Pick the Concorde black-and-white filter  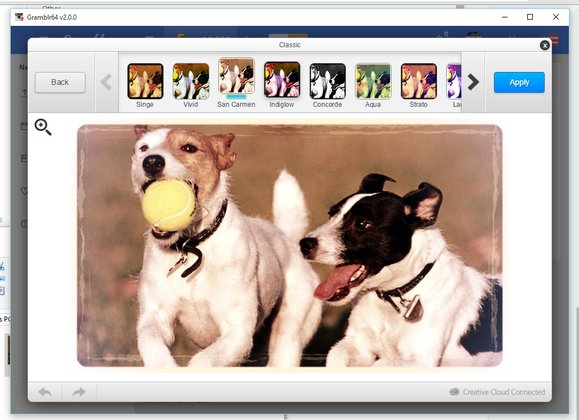pyautogui.click(x=328, y=81)
